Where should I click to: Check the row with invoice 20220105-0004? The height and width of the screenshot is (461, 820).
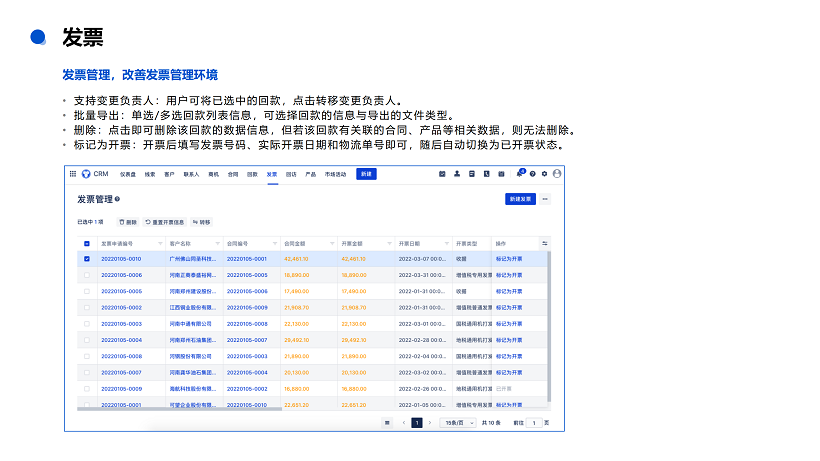tap(87, 340)
